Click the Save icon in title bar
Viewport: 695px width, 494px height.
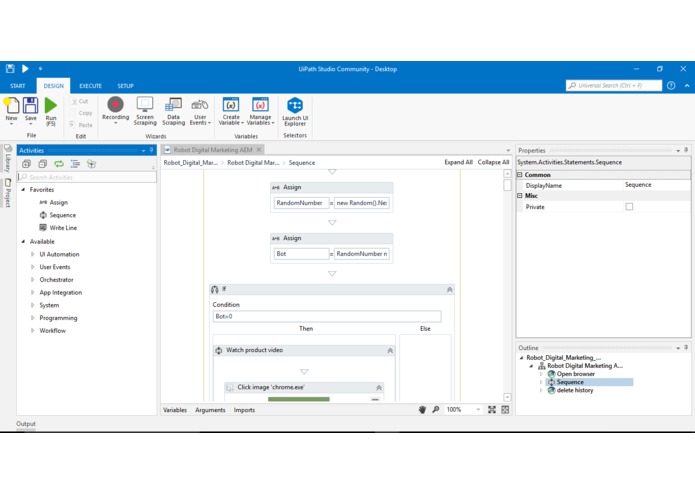point(10,69)
